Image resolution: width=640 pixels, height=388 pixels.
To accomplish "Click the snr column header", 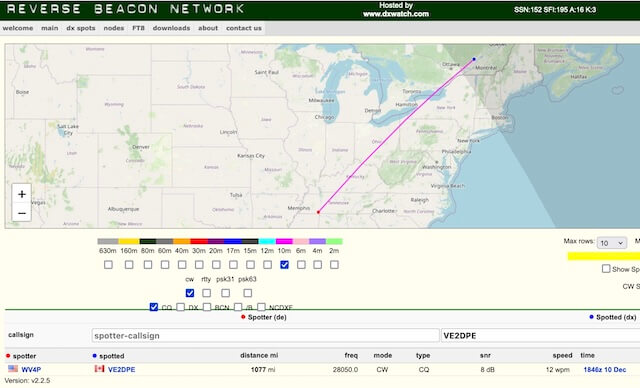I will [485, 355].
